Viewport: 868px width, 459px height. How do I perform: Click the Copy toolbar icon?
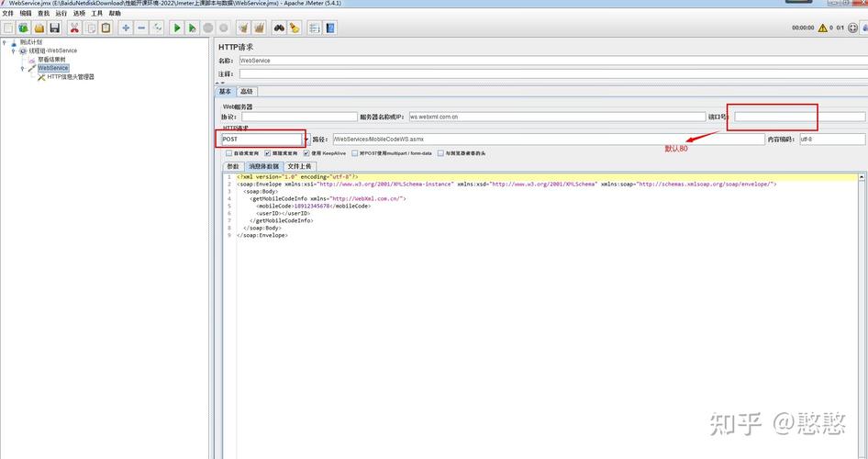90,28
